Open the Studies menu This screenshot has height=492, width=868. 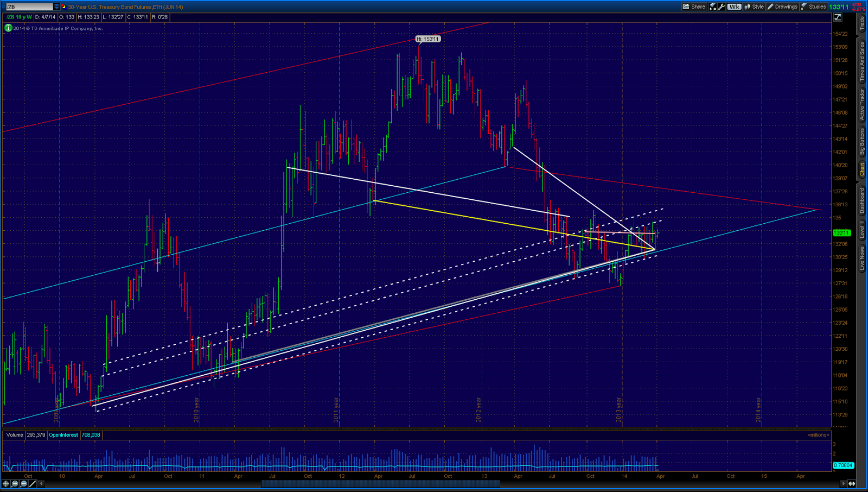pyautogui.click(x=813, y=7)
